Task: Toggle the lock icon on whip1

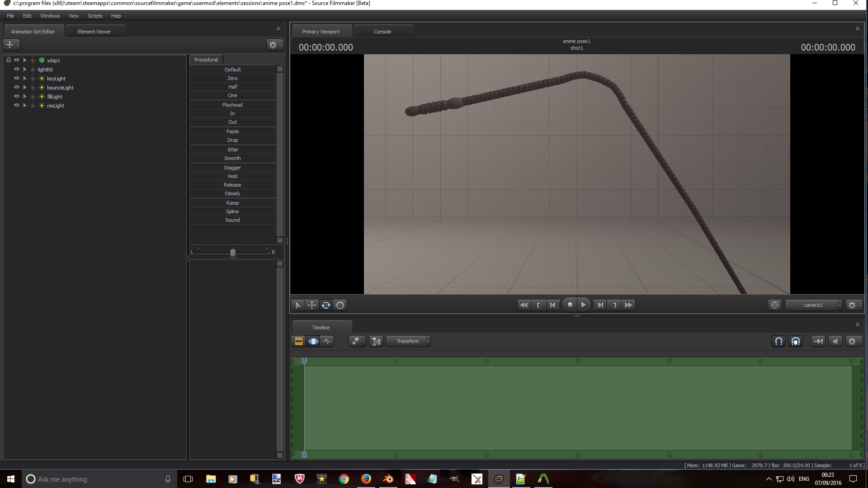Action: (8, 60)
